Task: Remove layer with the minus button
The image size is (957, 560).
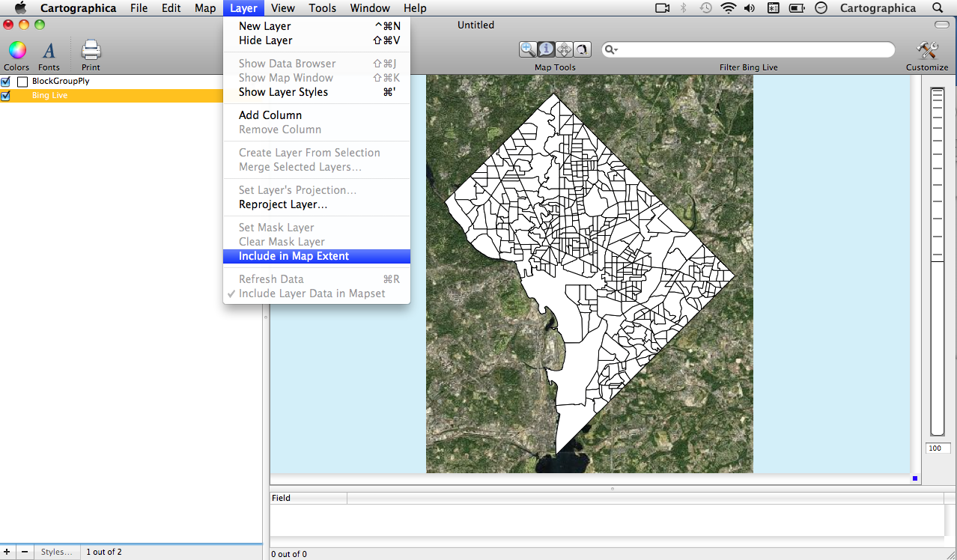Action: [x=25, y=552]
